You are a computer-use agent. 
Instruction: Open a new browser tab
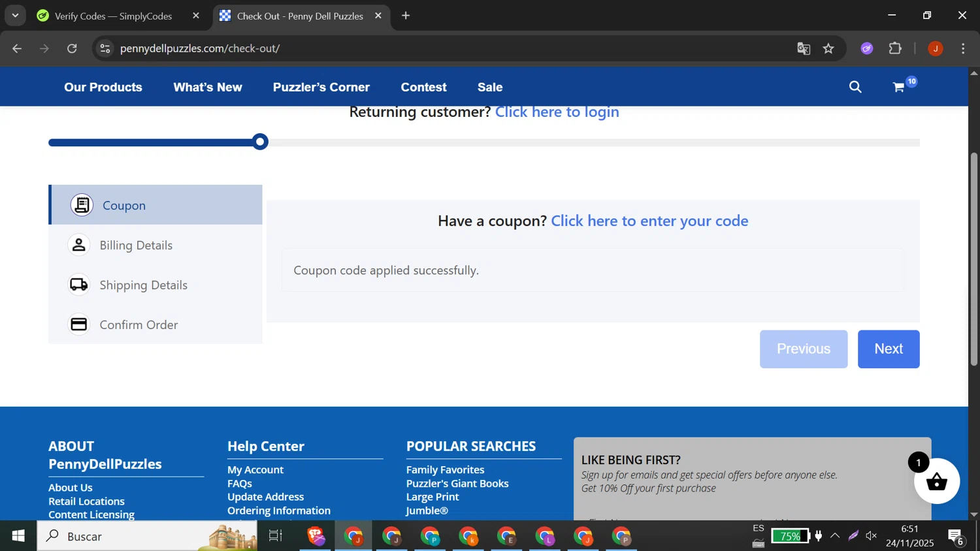click(406, 16)
